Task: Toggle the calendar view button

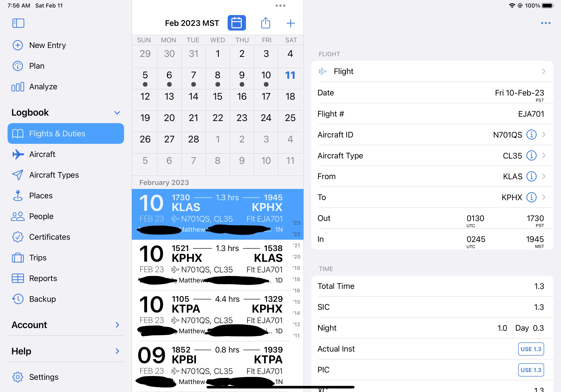Action: 236,23
